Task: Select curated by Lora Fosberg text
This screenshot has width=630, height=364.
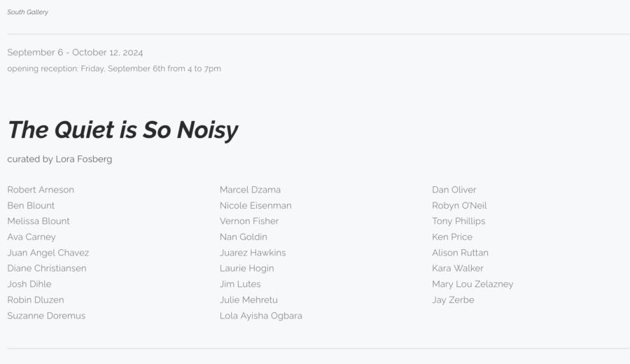Action: [59, 159]
